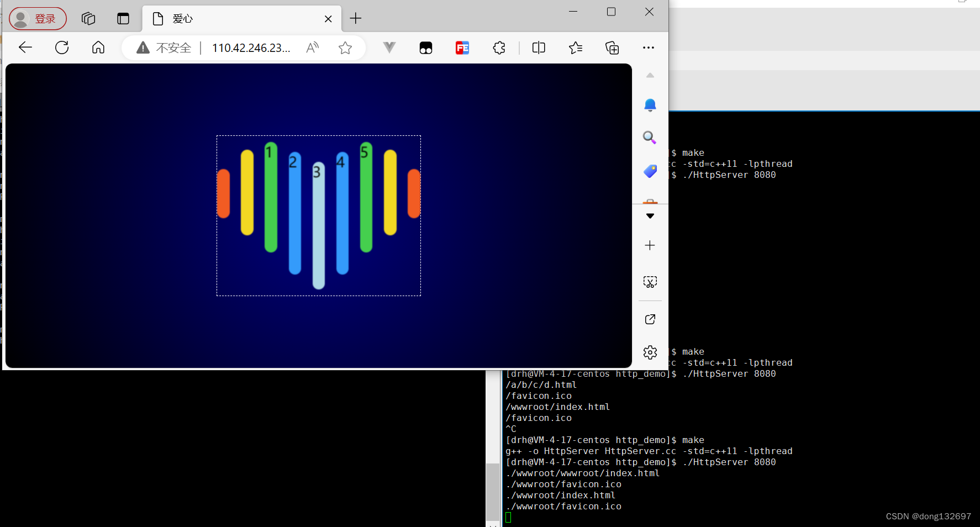Click the green bar labeled 5

click(366, 197)
